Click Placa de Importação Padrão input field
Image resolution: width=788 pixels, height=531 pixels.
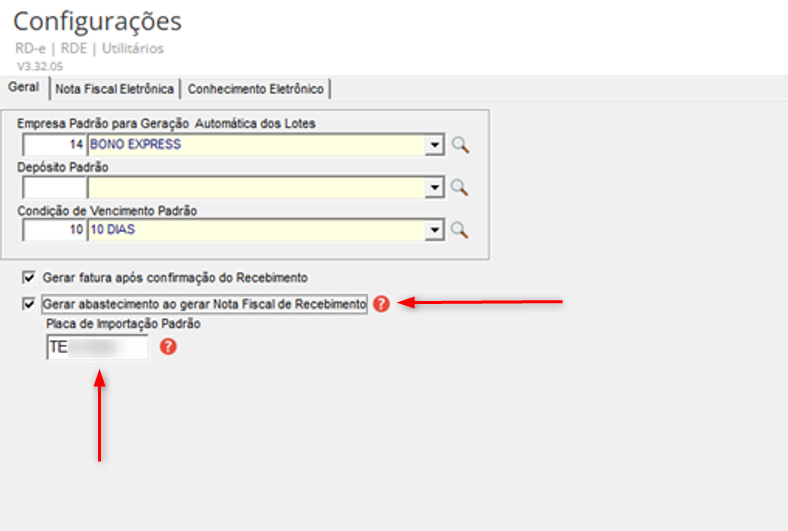click(x=96, y=348)
